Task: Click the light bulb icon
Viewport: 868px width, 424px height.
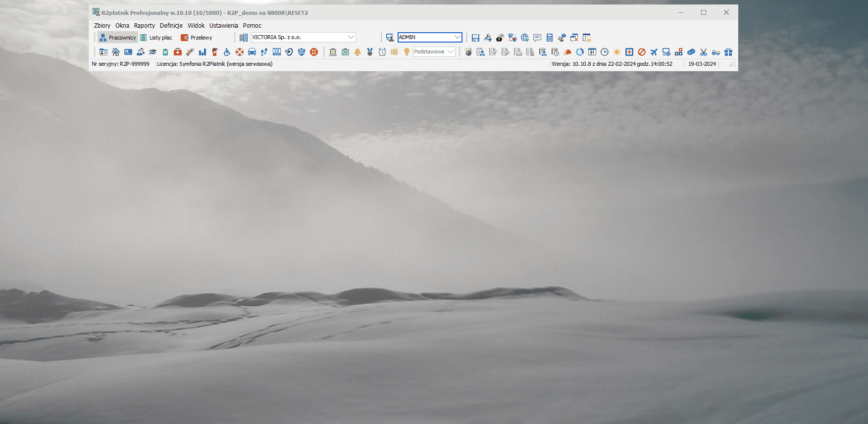Action: pos(407,52)
